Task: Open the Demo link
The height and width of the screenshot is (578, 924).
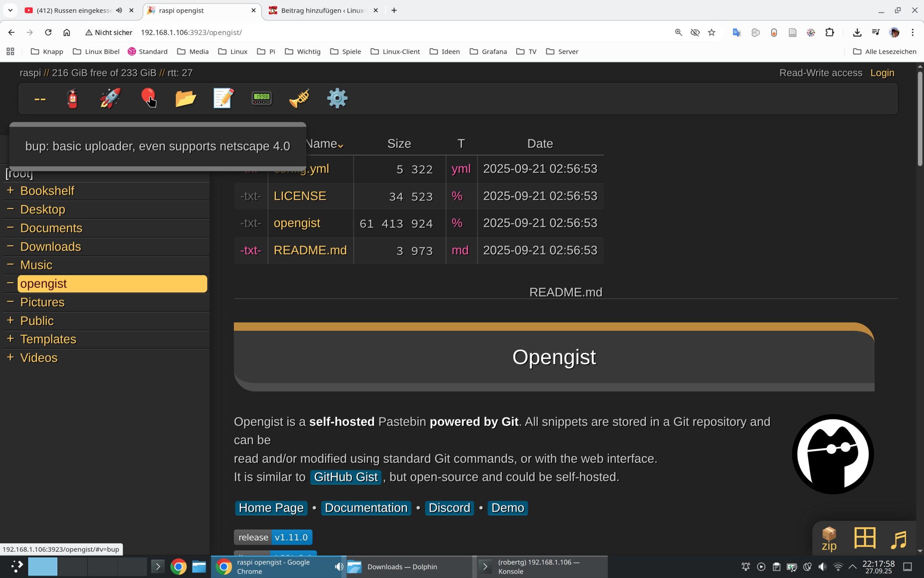Action: 507,508
